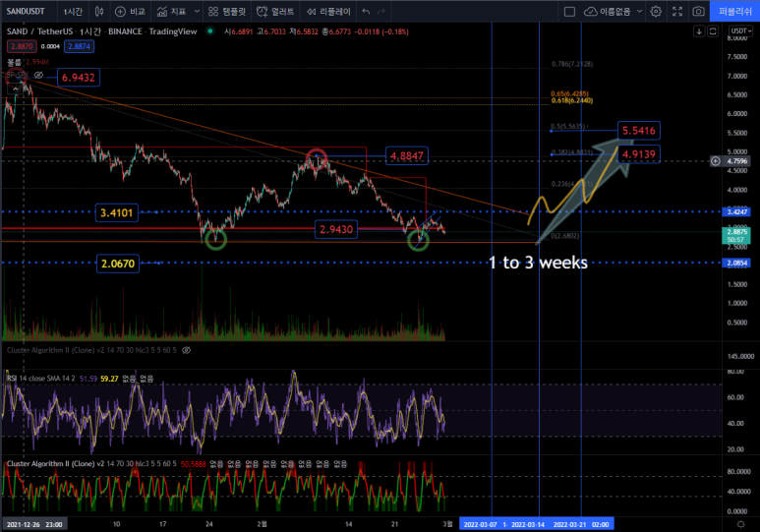This screenshot has width=760, height=532.
Task: Select the 2.9430 price label
Action: pyautogui.click(x=336, y=229)
